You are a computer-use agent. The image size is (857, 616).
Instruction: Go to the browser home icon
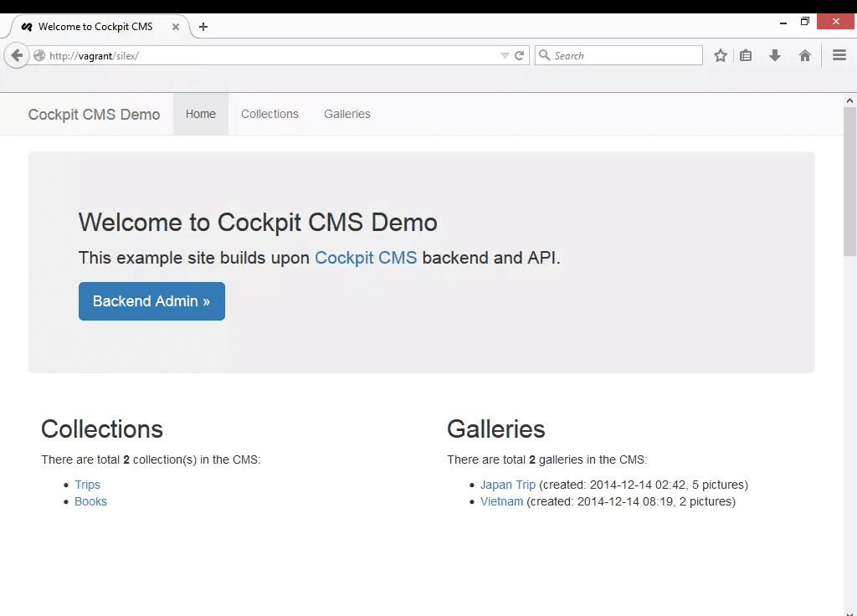point(804,56)
